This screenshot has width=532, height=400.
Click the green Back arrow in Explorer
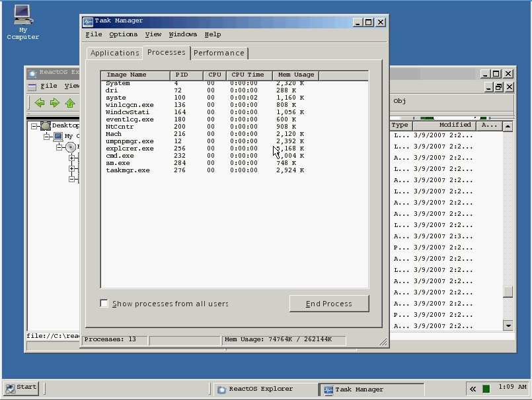[40, 103]
